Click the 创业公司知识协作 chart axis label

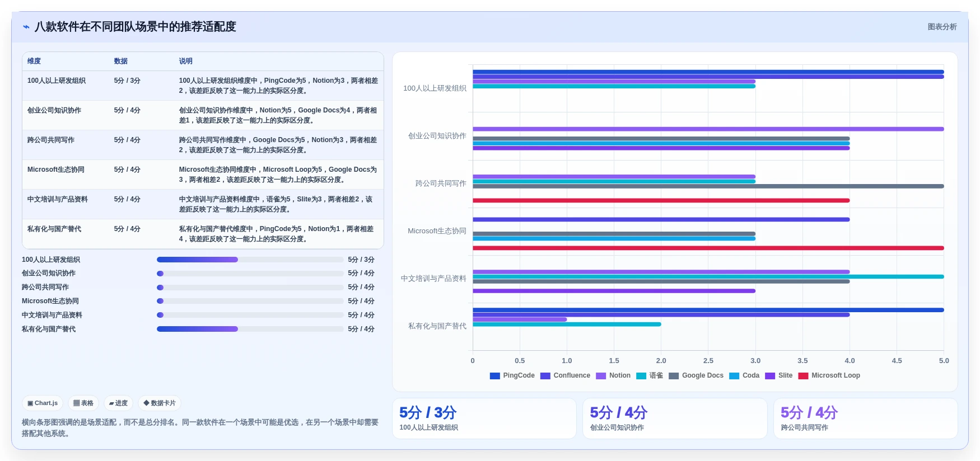click(x=437, y=136)
